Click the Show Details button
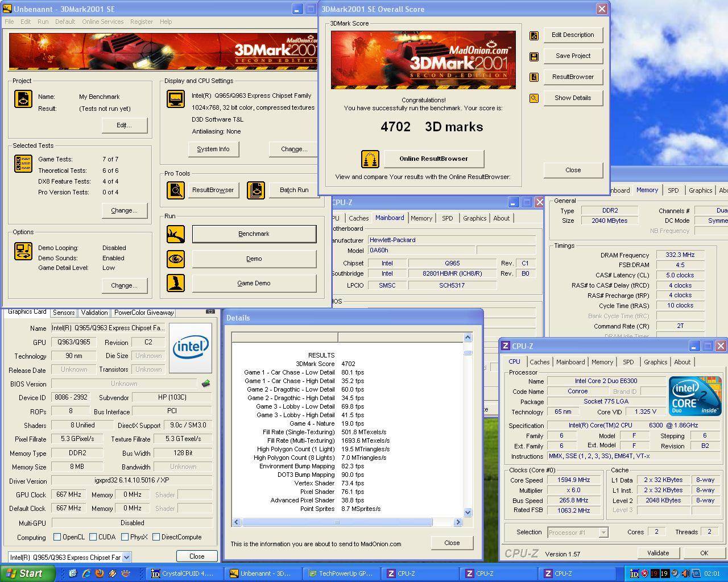The height and width of the screenshot is (582, 728). coord(573,98)
